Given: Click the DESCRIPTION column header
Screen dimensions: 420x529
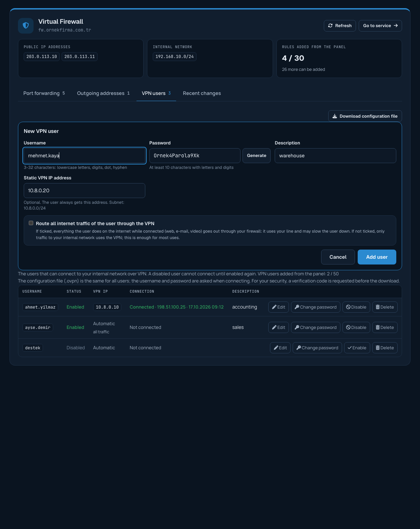Looking at the screenshot, I should coord(246,292).
